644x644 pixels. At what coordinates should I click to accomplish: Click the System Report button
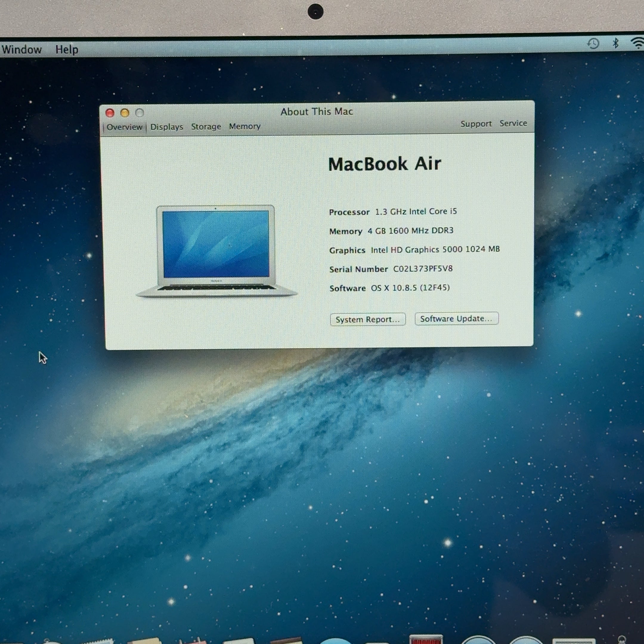(368, 319)
